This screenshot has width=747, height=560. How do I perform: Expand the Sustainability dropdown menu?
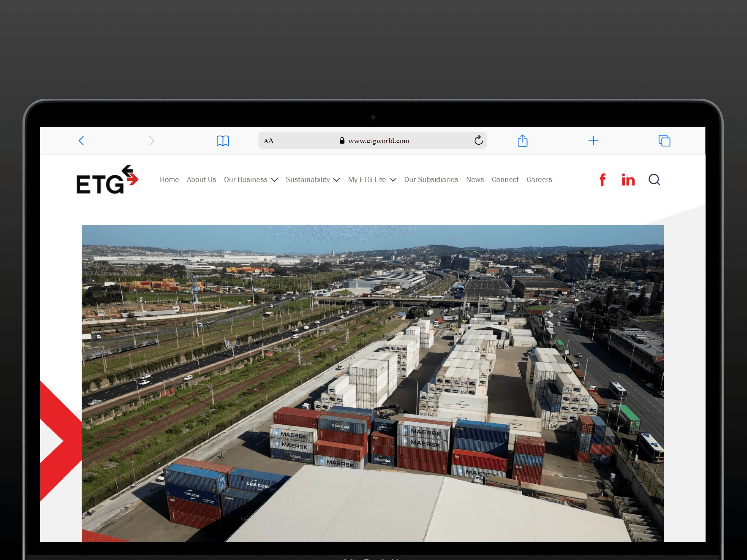pyautogui.click(x=312, y=180)
